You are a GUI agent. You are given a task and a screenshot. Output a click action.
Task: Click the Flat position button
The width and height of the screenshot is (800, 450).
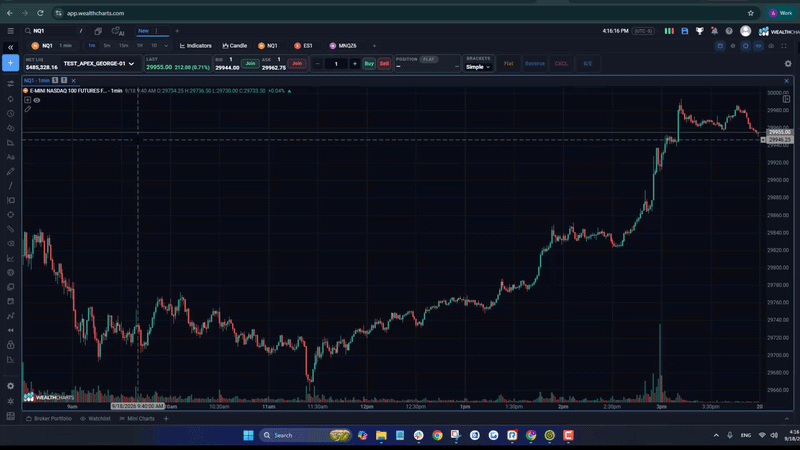pyautogui.click(x=509, y=64)
